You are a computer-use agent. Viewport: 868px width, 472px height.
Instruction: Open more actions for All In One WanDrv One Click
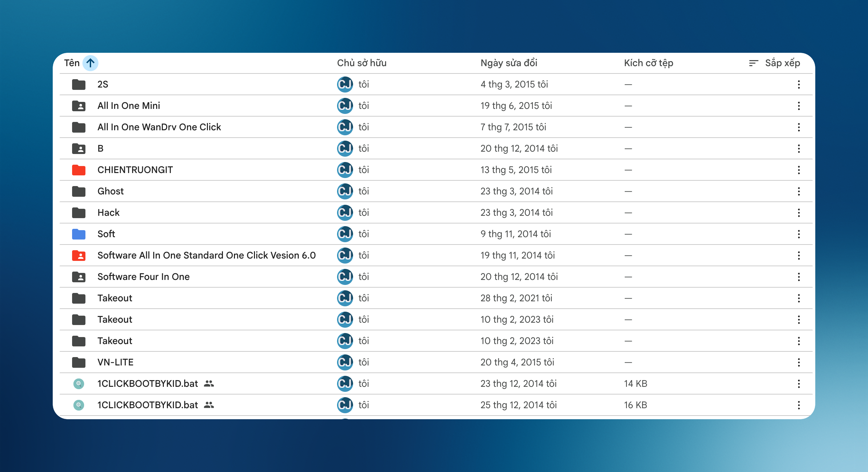(799, 127)
